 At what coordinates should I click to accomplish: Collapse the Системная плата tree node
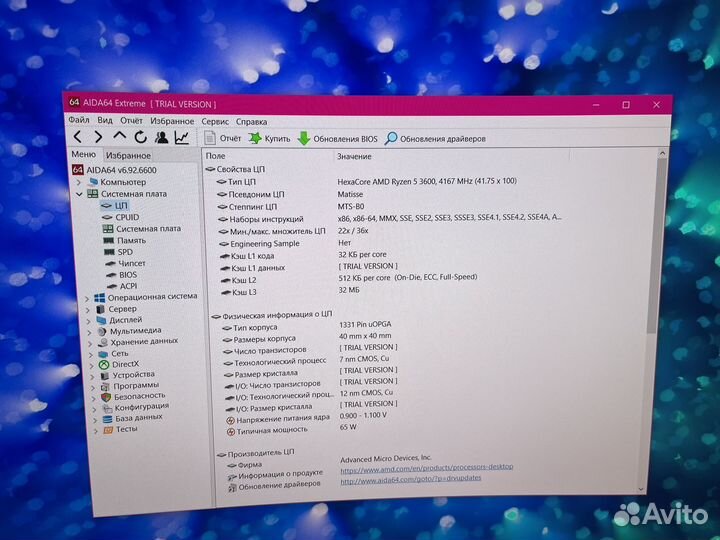click(x=79, y=194)
